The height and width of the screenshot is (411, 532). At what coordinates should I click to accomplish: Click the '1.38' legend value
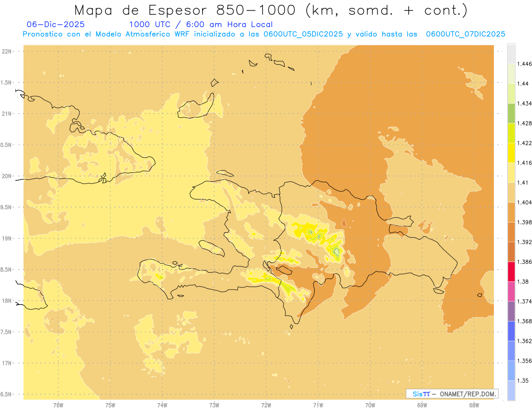tap(523, 282)
